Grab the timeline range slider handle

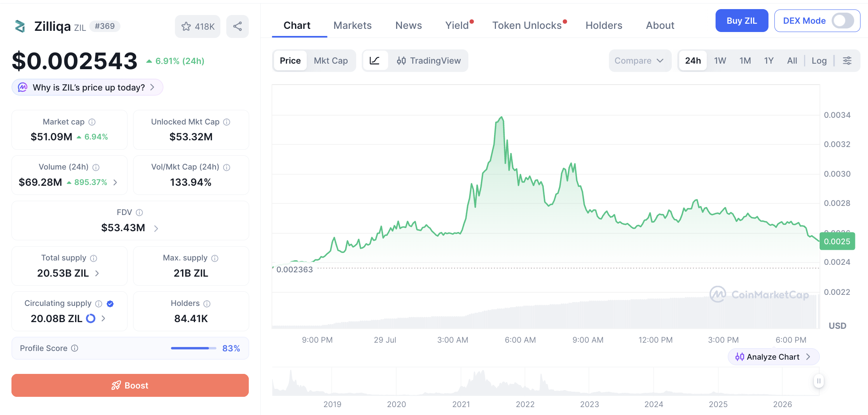(819, 381)
